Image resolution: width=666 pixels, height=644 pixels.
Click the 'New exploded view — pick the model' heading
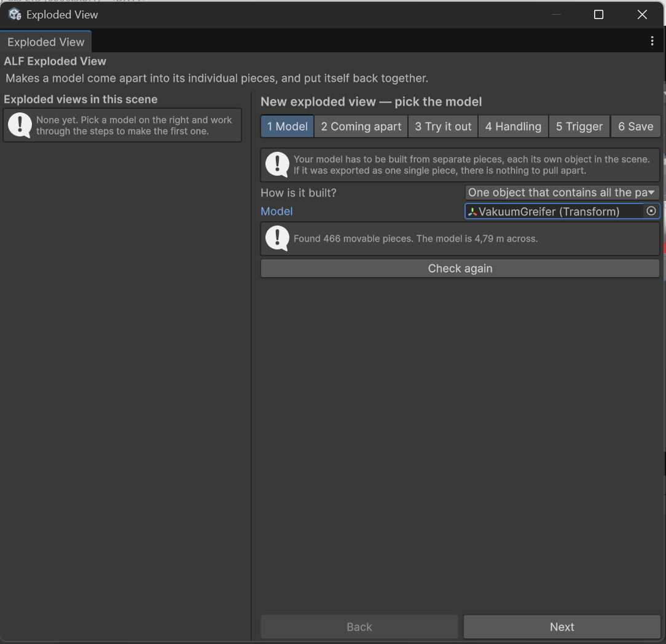(371, 102)
